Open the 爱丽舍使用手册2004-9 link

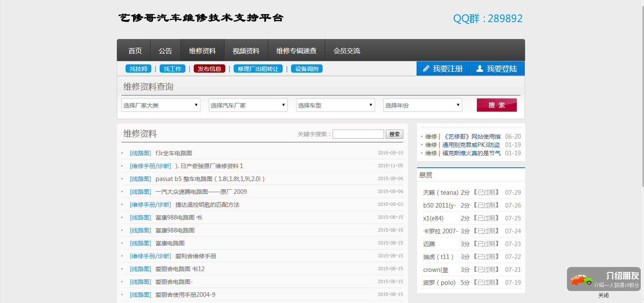pyautogui.click(x=185, y=295)
